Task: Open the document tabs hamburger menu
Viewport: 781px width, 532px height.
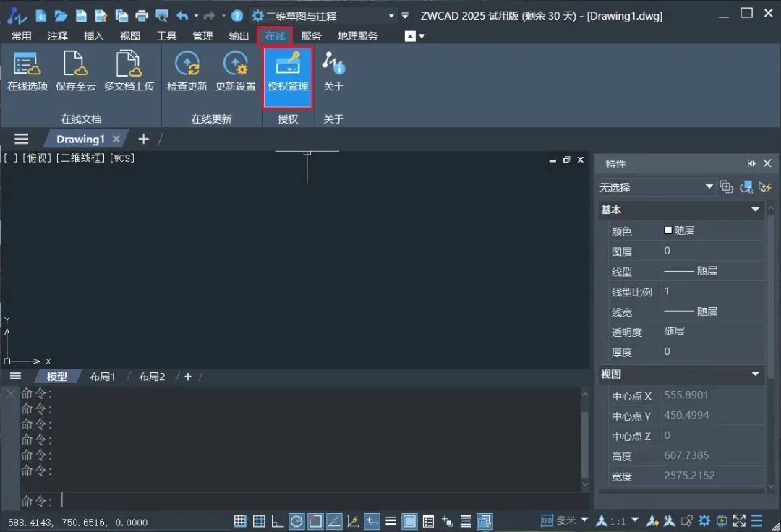Action: pyautogui.click(x=22, y=139)
